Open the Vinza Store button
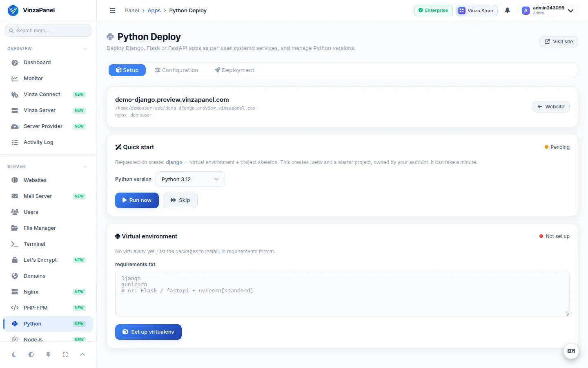 pyautogui.click(x=477, y=11)
